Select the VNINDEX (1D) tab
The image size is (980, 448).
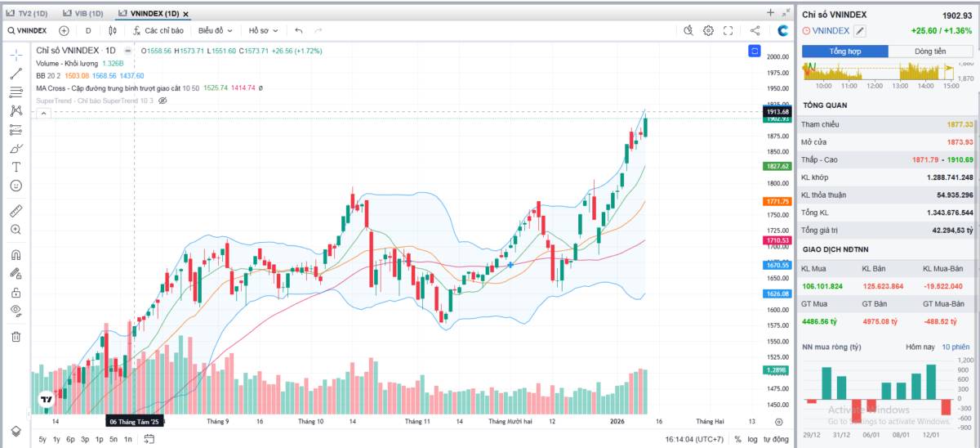(148, 14)
